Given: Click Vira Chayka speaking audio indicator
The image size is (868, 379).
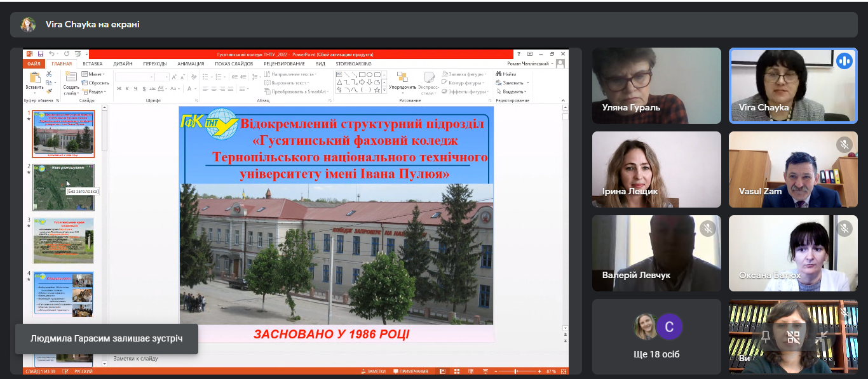Looking at the screenshot, I should pyautogui.click(x=844, y=60).
